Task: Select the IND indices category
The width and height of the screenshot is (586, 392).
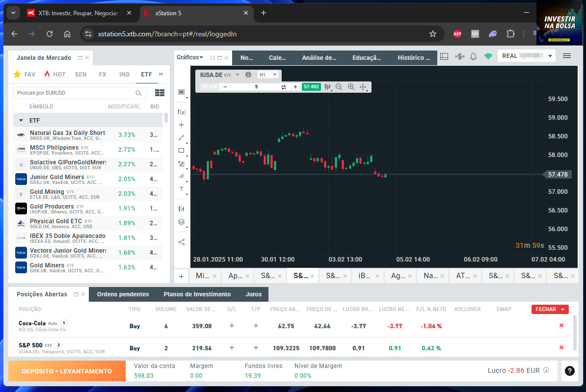Action: coord(125,75)
